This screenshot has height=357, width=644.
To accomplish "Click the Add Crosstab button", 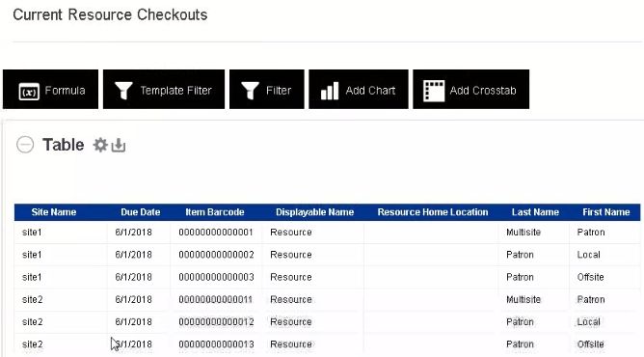I will tap(471, 90).
